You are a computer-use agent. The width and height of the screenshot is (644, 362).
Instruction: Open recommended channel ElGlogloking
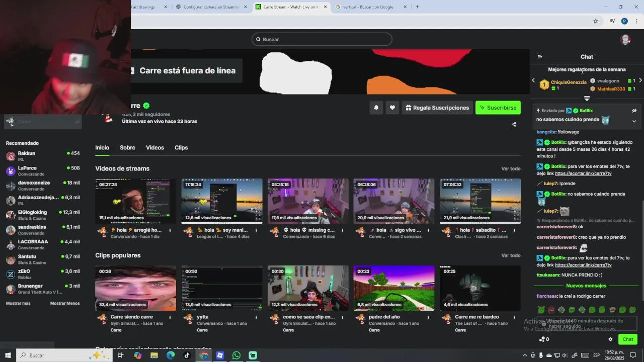click(x=43, y=215)
